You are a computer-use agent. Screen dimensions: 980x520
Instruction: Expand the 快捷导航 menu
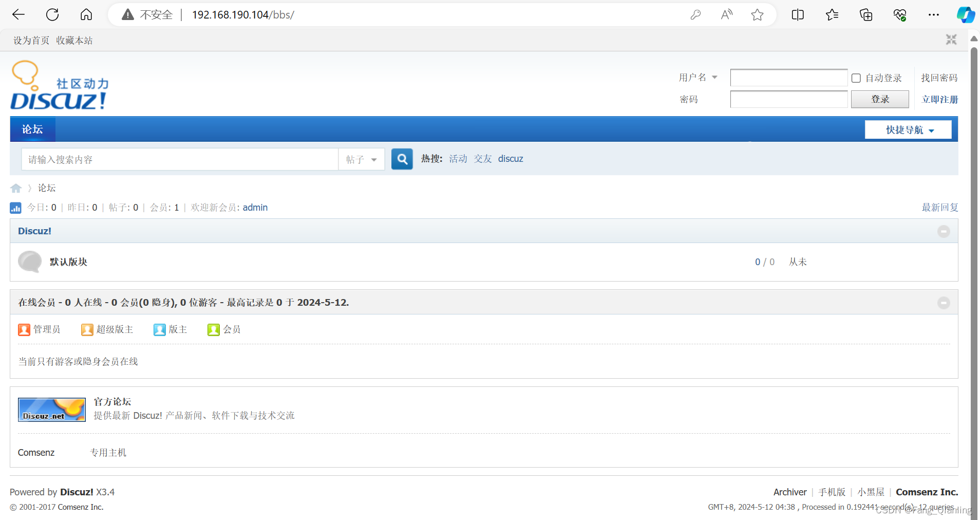[x=908, y=129]
